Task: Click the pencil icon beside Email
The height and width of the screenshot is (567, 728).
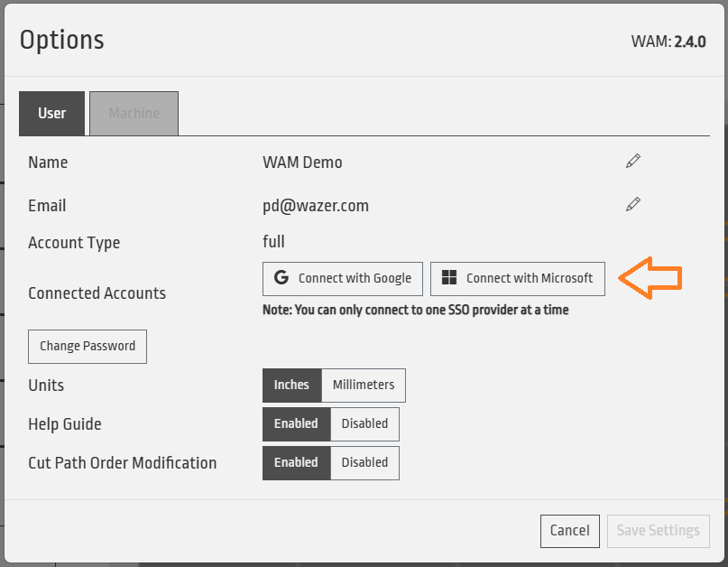Action: coord(633,205)
